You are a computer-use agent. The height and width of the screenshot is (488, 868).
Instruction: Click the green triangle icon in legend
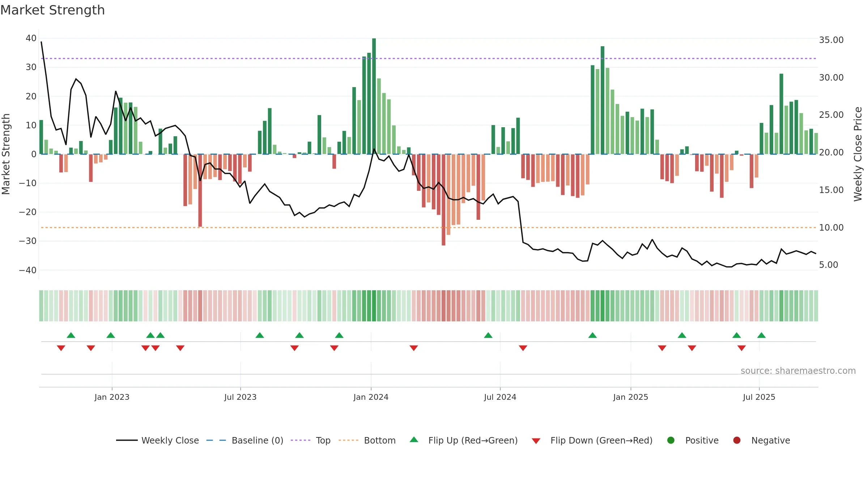point(414,440)
